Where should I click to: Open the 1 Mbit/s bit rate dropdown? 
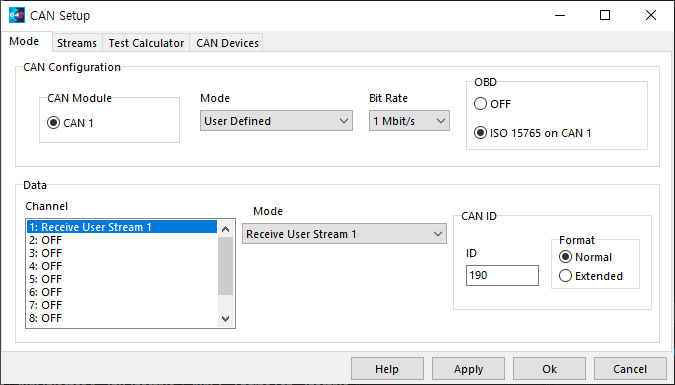pos(409,121)
